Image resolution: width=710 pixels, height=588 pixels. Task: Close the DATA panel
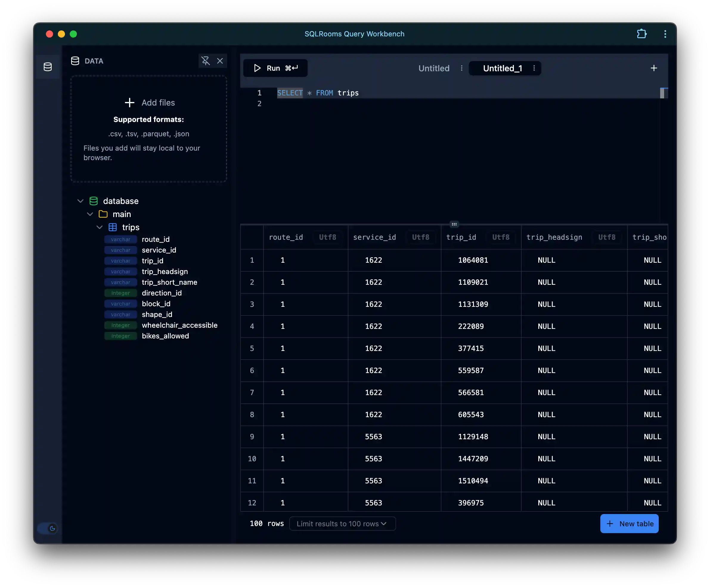(x=220, y=61)
